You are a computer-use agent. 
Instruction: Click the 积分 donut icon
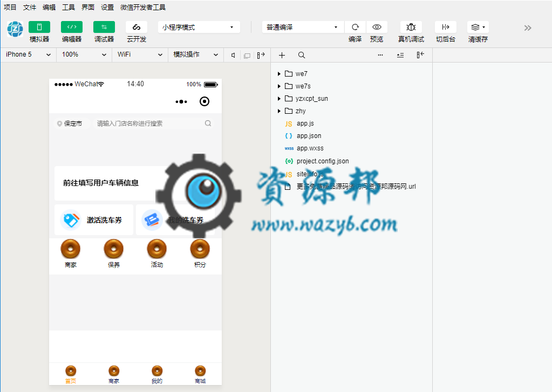coord(200,249)
